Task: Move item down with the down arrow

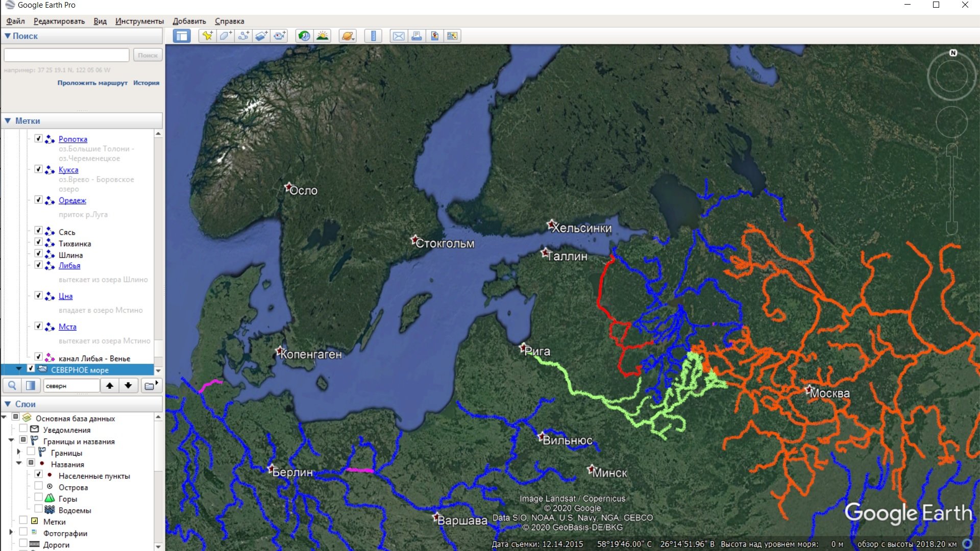Action: pyautogui.click(x=128, y=386)
